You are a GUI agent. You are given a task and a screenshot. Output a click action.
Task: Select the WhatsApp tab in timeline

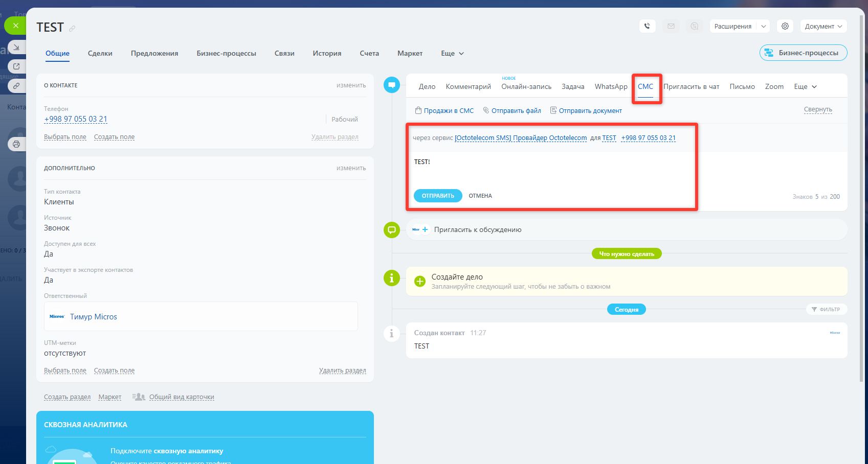click(611, 87)
